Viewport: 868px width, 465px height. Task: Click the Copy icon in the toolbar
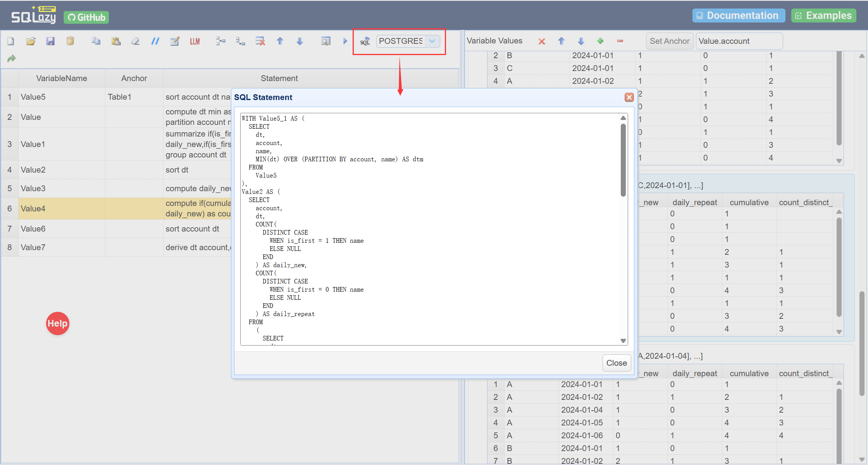(96, 41)
